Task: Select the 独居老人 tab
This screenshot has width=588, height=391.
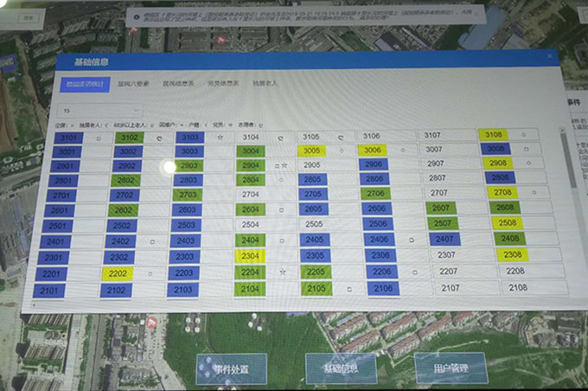Action: (265, 84)
